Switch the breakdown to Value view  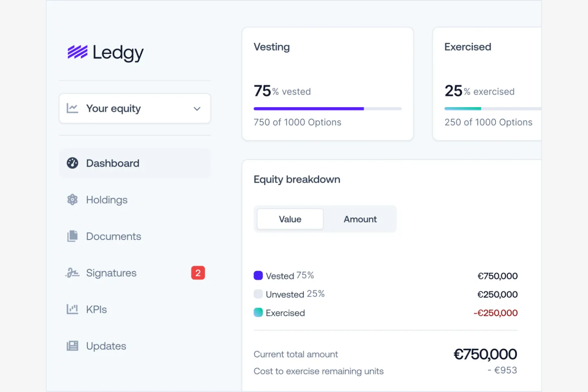[290, 219]
